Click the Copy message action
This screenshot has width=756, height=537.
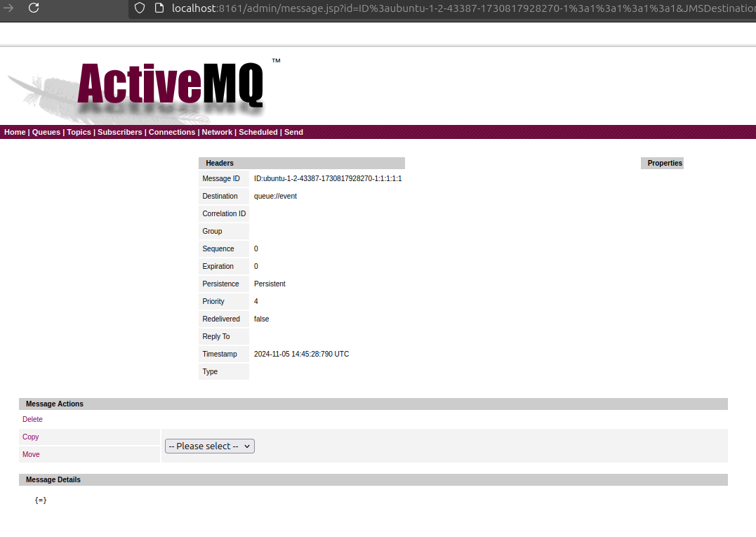[30, 437]
